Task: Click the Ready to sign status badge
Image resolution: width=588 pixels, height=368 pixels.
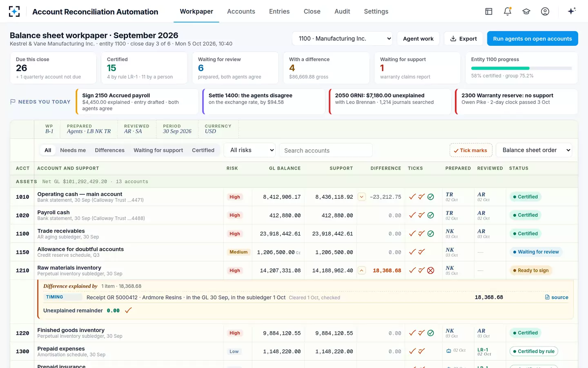Action: pos(530,270)
